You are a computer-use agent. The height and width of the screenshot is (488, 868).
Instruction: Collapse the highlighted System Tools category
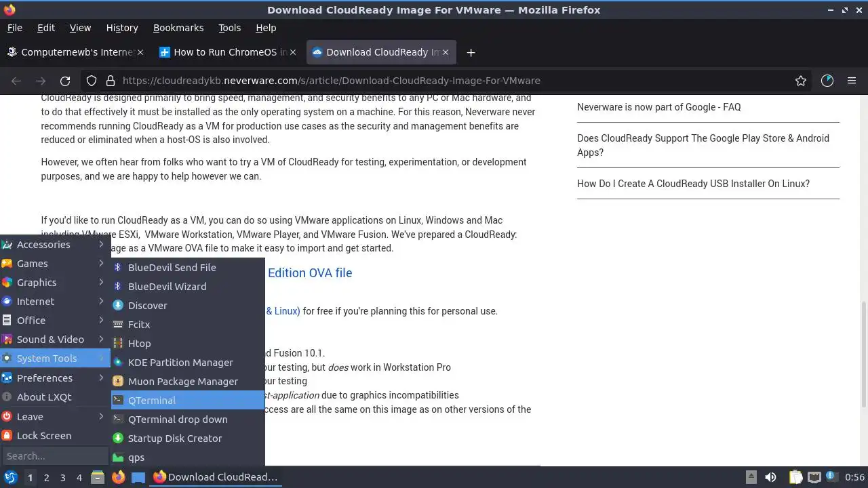pos(55,358)
